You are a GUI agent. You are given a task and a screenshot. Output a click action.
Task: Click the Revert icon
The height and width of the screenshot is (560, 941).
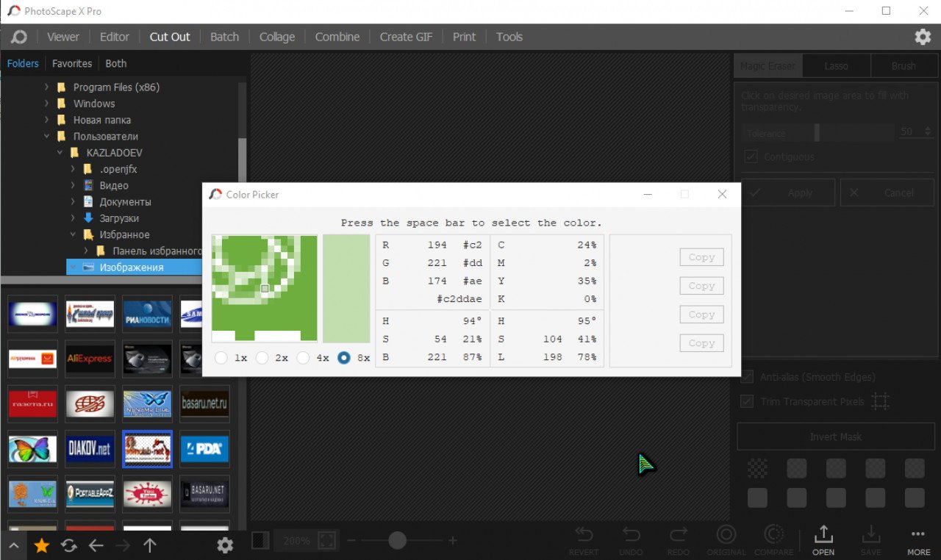click(x=584, y=540)
